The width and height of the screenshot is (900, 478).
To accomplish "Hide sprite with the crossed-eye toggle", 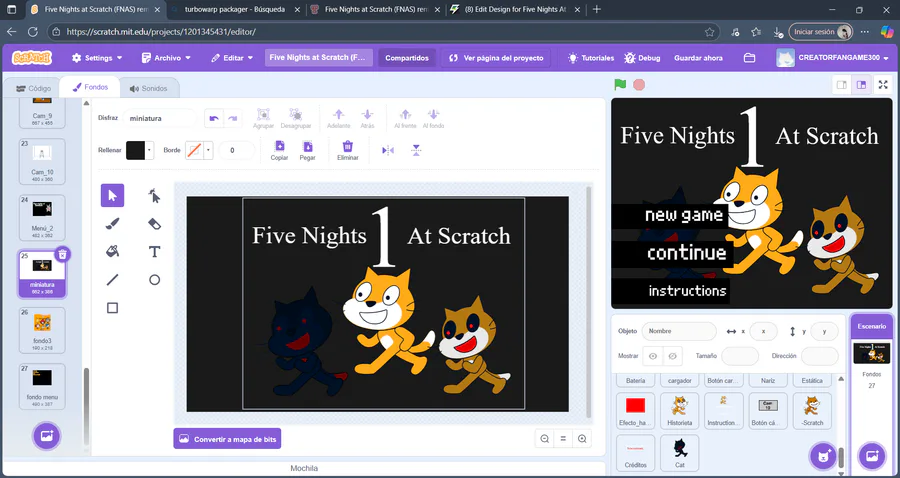I will (672, 356).
